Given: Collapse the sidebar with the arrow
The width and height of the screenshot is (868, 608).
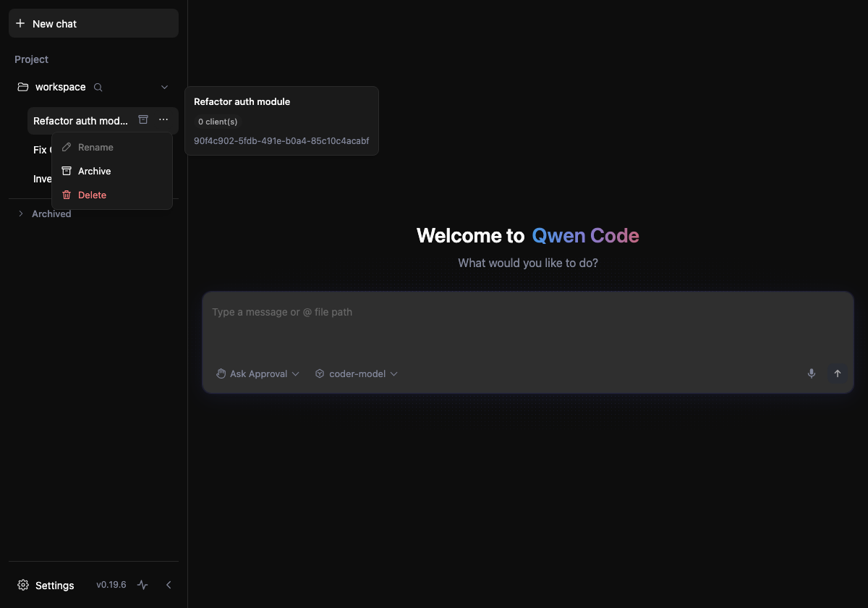Looking at the screenshot, I should [169, 585].
